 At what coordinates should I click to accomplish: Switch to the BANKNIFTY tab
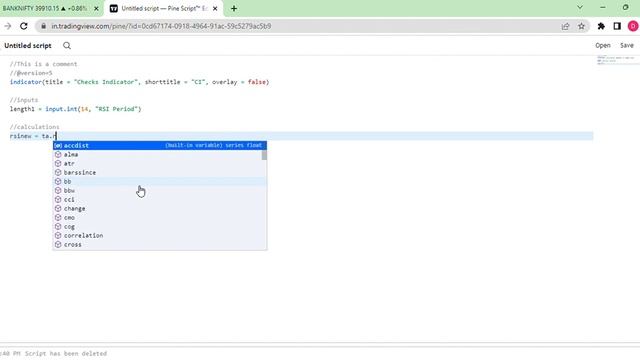tap(45, 8)
